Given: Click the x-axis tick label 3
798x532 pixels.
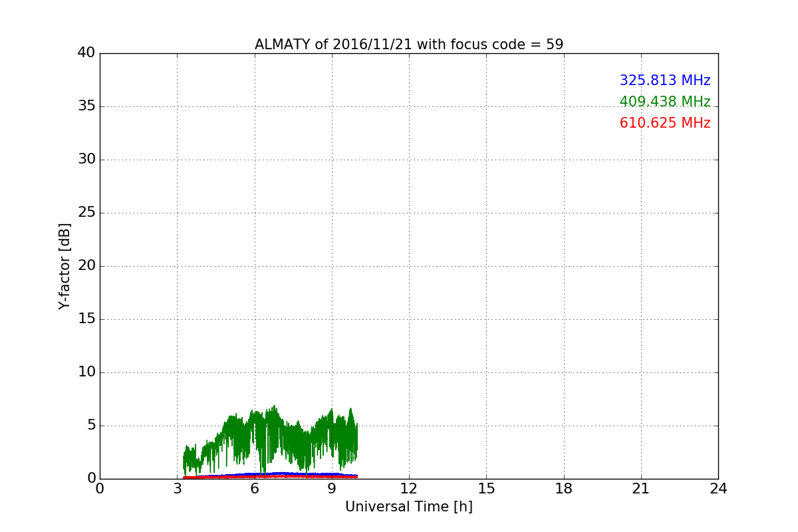Looking at the screenshot, I should 177,489.
